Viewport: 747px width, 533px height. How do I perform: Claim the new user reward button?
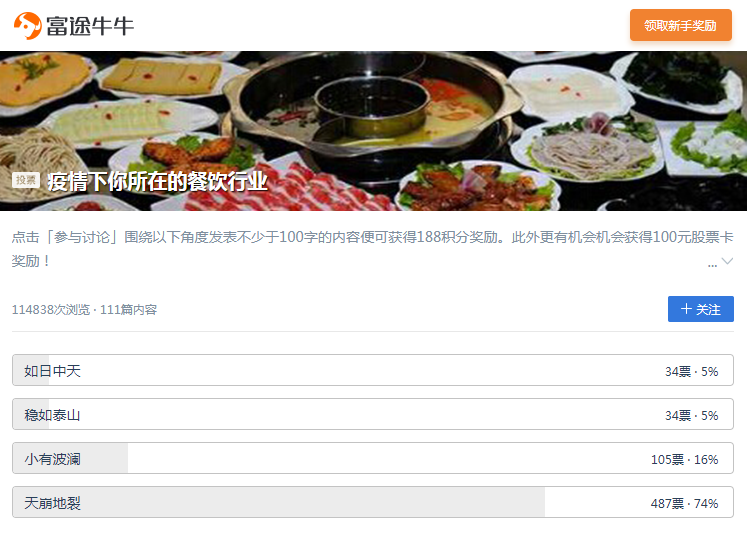(680, 25)
